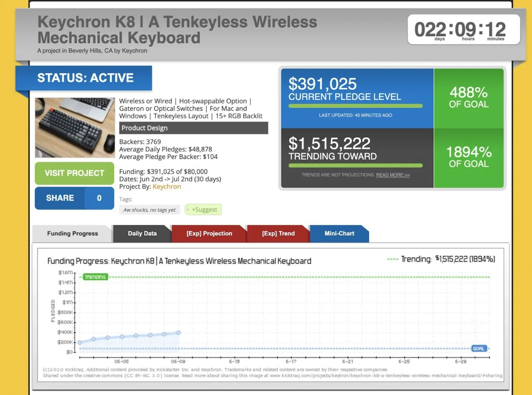Click the trending toward progress bar

click(x=356, y=165)
